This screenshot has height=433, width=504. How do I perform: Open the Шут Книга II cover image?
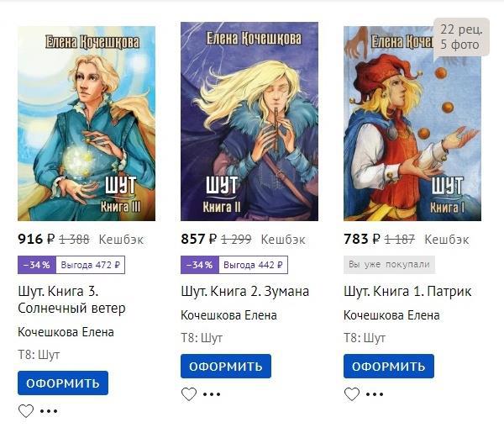coord(249,122)
